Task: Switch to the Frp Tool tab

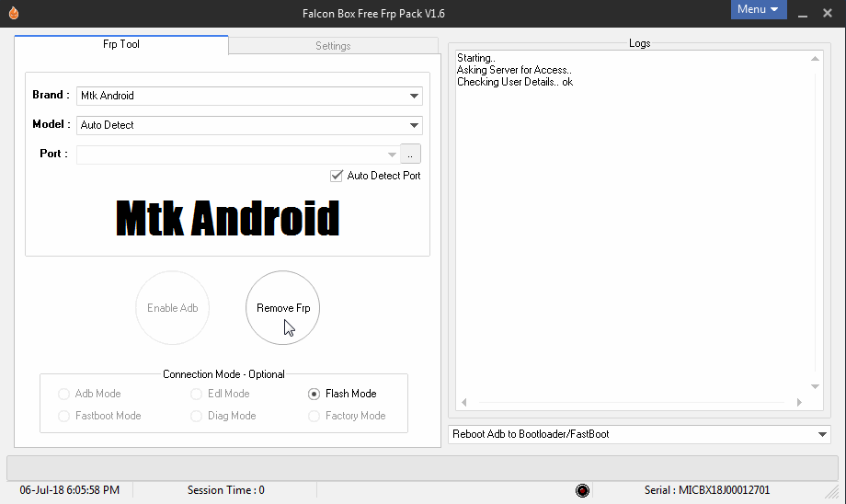Action: click(x=121, y=44)
